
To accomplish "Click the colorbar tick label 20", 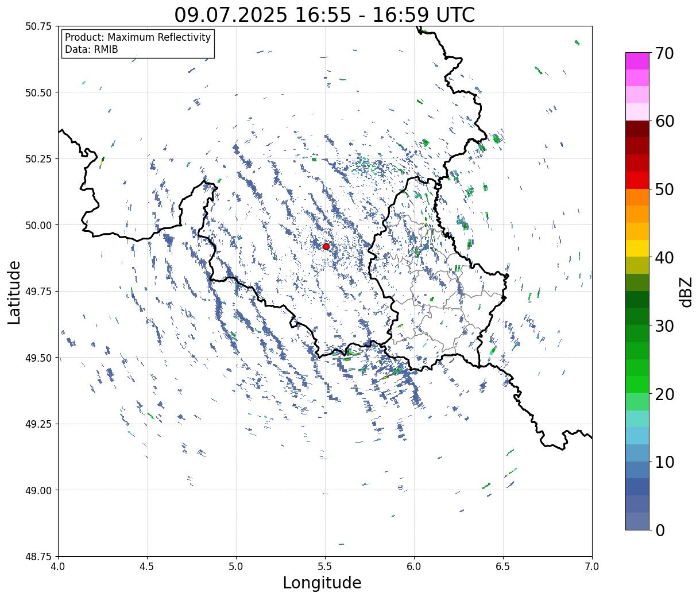I will (x=664, y=394).
